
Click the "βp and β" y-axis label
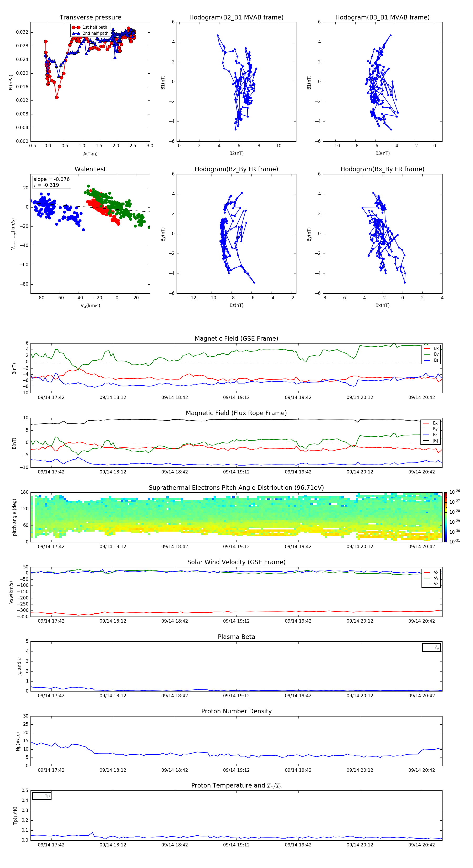19,667
